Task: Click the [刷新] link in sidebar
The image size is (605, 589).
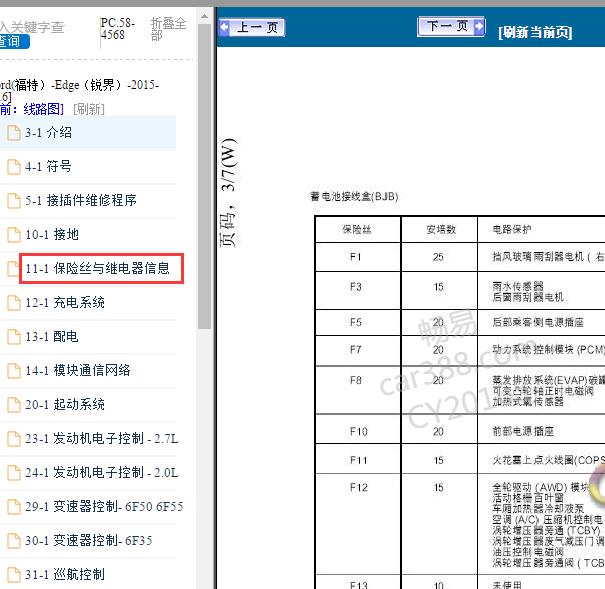Action: click(x=89, y=109)
